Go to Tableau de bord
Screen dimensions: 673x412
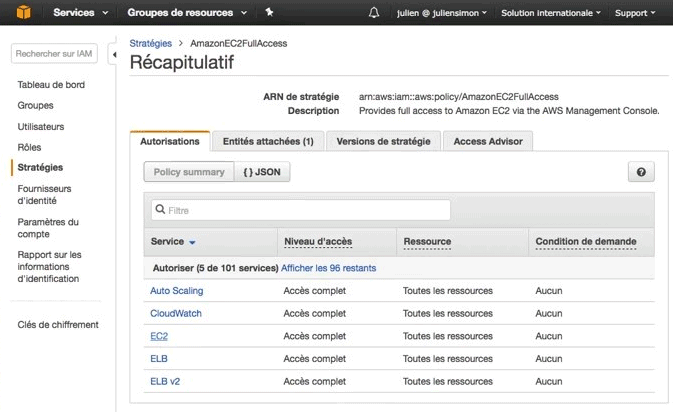click(51, 85)
